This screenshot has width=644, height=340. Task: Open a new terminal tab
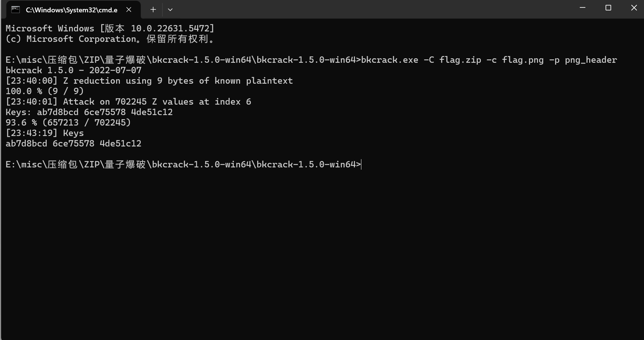[153, 10]
